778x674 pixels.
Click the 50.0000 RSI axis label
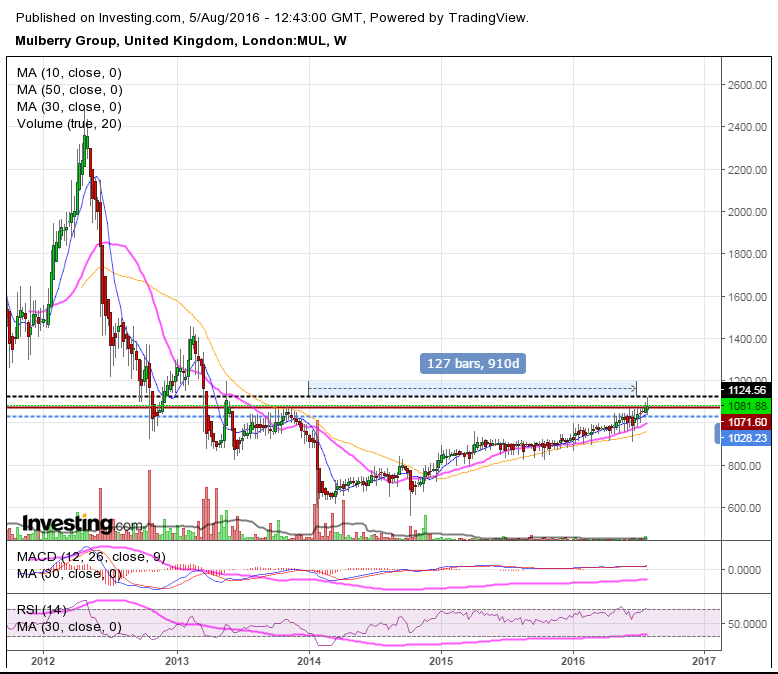747,624
